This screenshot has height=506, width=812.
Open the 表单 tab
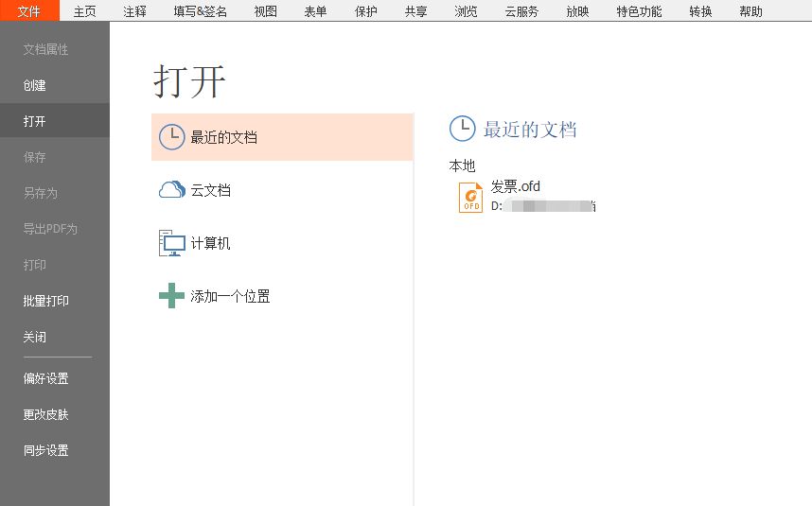coord(315,11)
